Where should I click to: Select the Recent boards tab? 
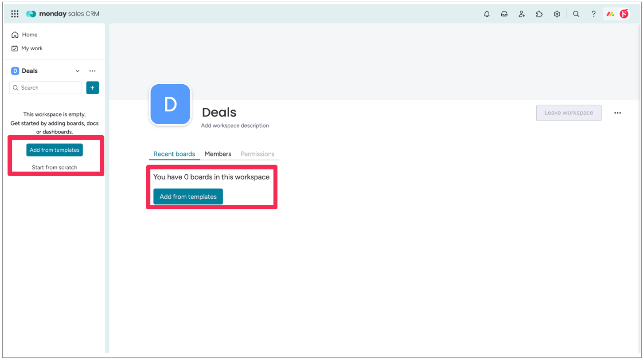tap(174, 154)
